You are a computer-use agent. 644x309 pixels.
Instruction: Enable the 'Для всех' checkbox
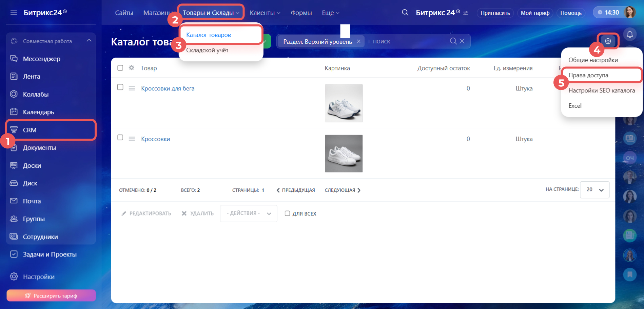(x=287, y=213)
